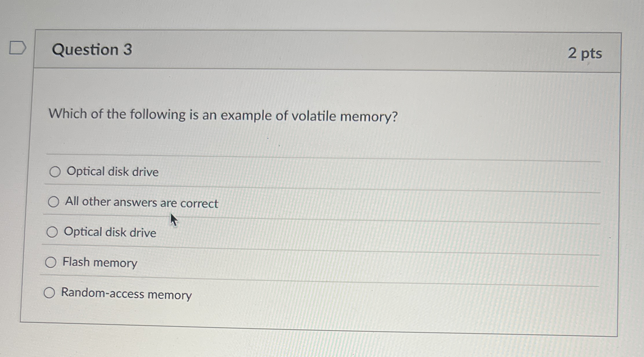The width and height of the screenshot is (644, 357).
Task: Click the "Question 3" header text
Action: [94, 50]
